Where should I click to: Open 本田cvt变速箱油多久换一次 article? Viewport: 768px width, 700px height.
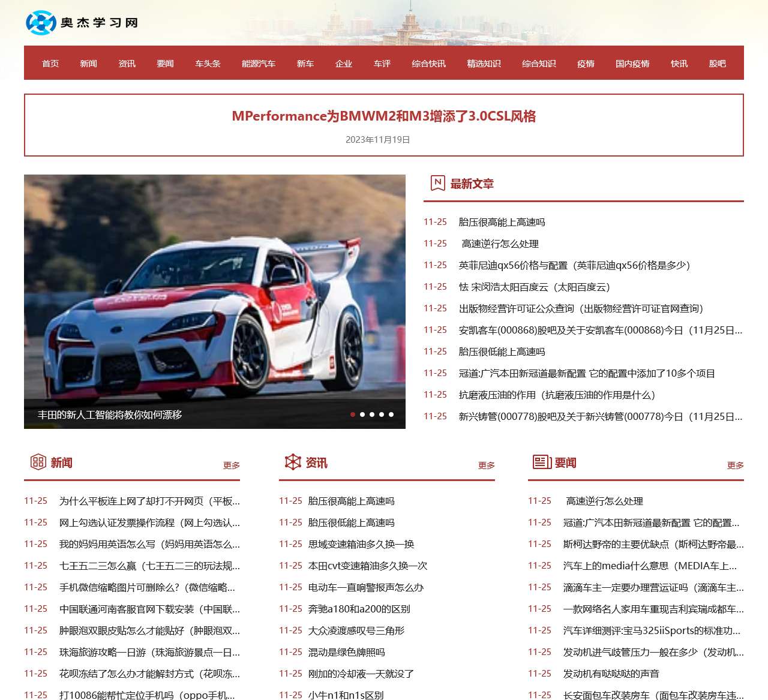368,566
